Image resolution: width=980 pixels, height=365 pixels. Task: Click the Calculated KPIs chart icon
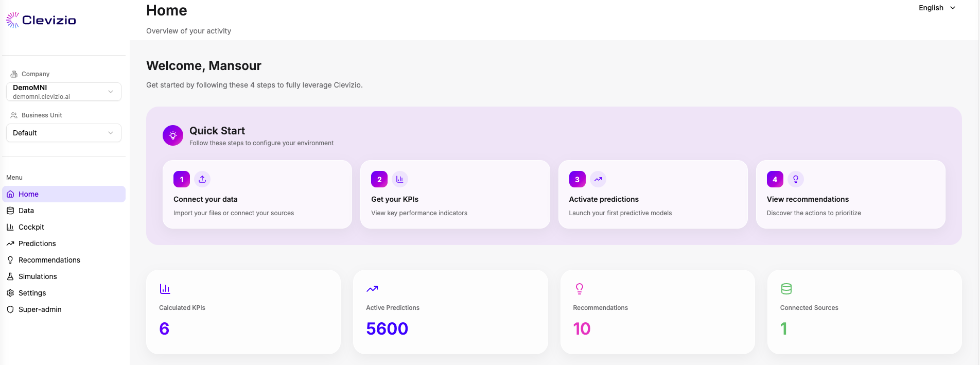(165, 289)
